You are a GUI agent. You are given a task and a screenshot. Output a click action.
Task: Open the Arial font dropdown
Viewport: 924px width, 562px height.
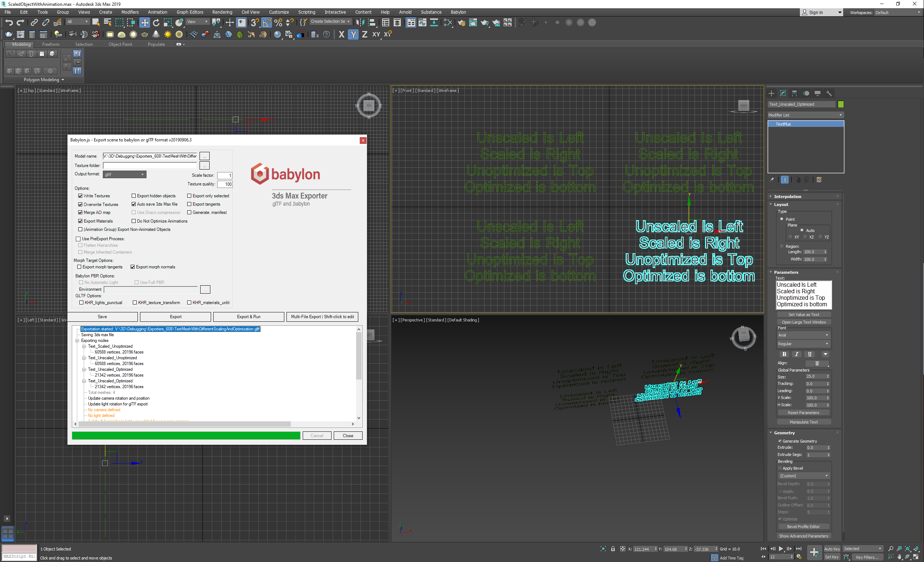(803, 335)
